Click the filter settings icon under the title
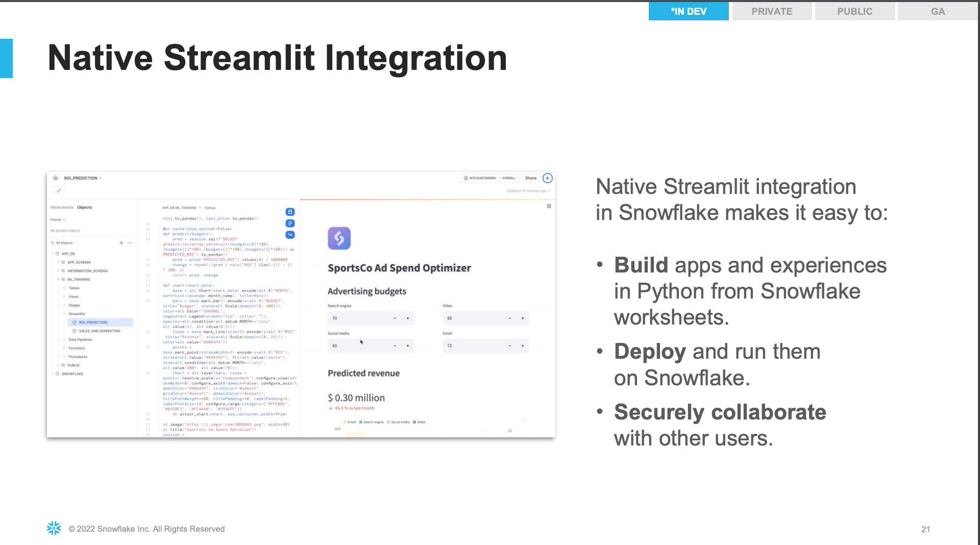980x545 pixels. click(59, 190)
